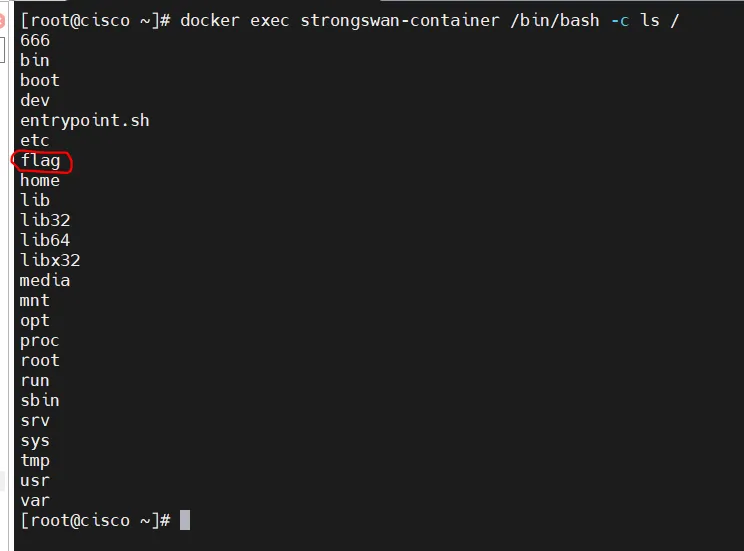Click the 666 entry in the listing
Screen dimensions: 744x551
point(35,40)
